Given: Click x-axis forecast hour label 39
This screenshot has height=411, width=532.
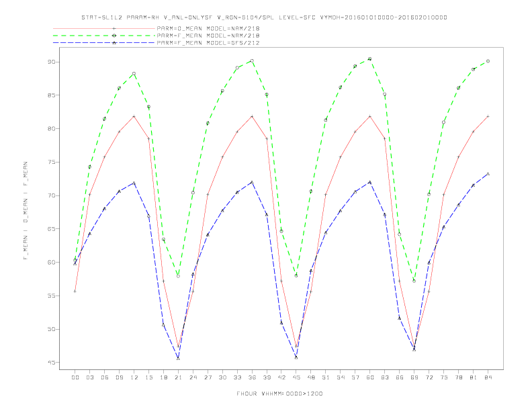Looking at the screenshot, I should [x=267, y=377].
